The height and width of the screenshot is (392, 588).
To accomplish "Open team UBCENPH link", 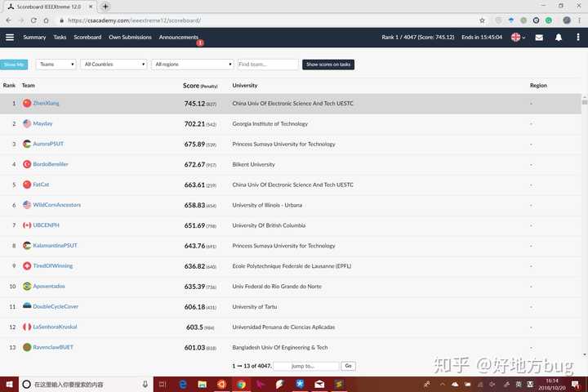I will pos(46,225).
